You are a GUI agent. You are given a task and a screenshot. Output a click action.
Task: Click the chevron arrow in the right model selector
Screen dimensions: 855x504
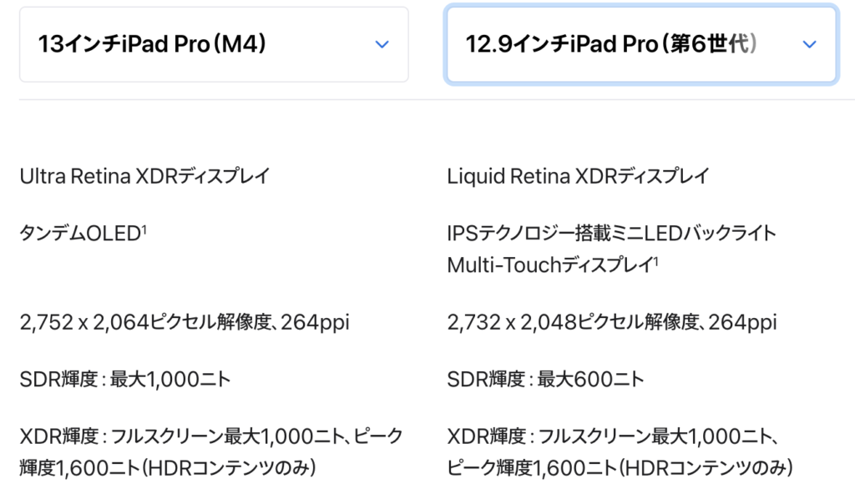[x=808, y=44]
